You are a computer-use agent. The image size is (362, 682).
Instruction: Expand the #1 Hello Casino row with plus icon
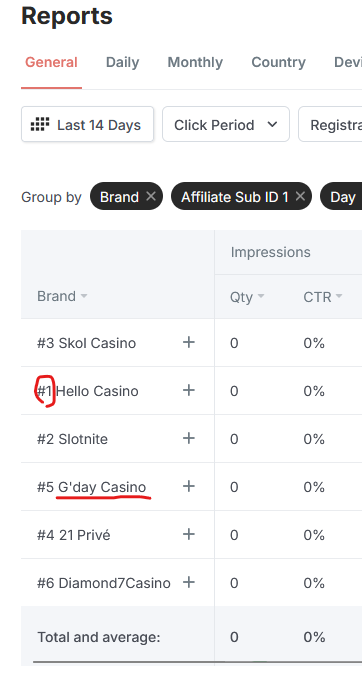(x=188, y=391)
